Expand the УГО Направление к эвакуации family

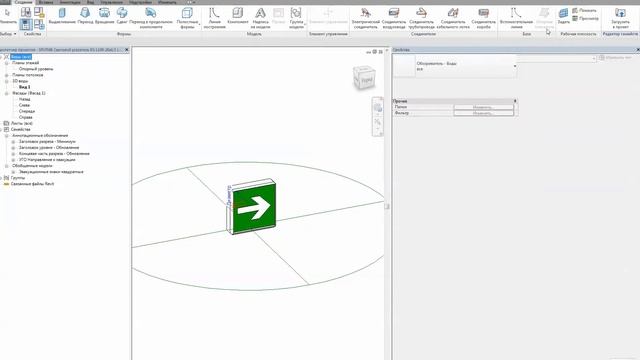coord(13,160)
